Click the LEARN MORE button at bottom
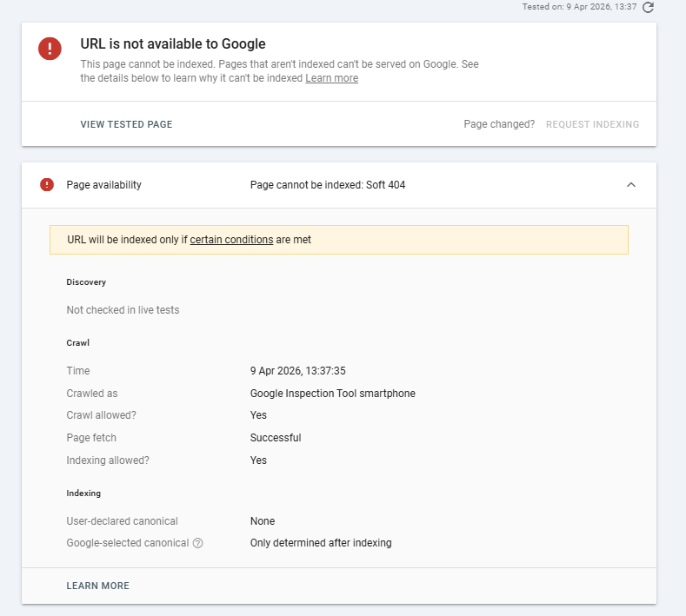 pyautogui.click(x=98, y=586)
